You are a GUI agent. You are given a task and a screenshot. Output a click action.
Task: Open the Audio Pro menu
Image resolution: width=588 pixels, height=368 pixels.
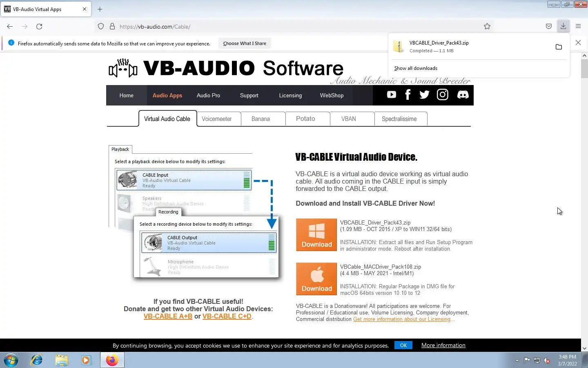pyautogui.click(x=208, y=95)
